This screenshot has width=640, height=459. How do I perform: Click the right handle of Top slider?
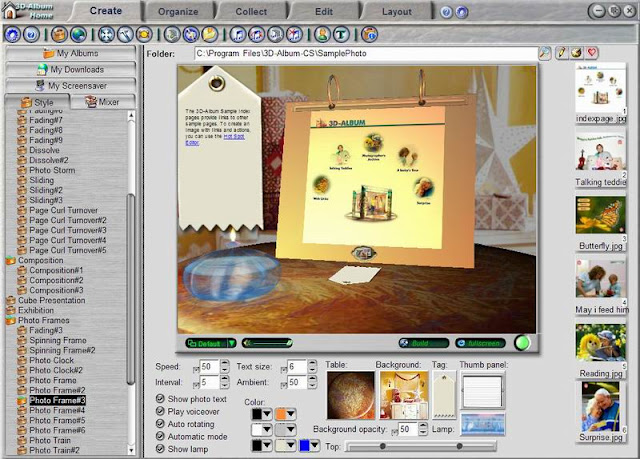(460, 446)
